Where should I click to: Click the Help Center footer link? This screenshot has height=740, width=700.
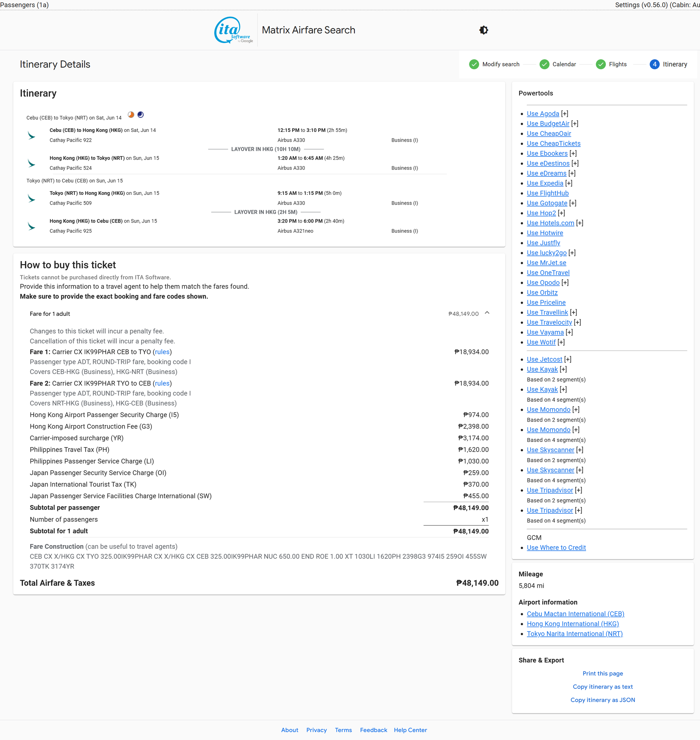(x=410, y=730)
